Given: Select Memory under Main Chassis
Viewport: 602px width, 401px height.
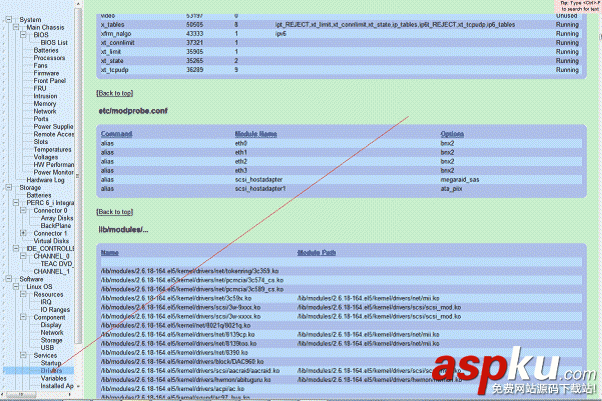Looking at the screenshot, I should click(45, 104).
